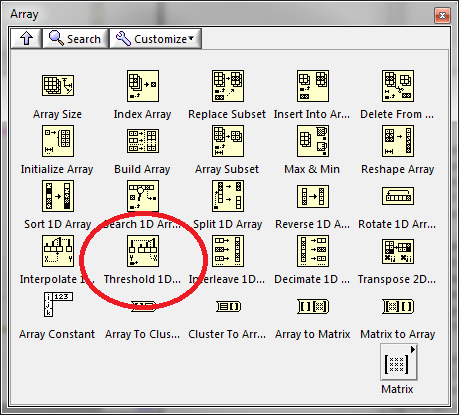The image size is (459, 415).
Task: Expand the Matrix subpalette
Action: click(x=399, y=362)
